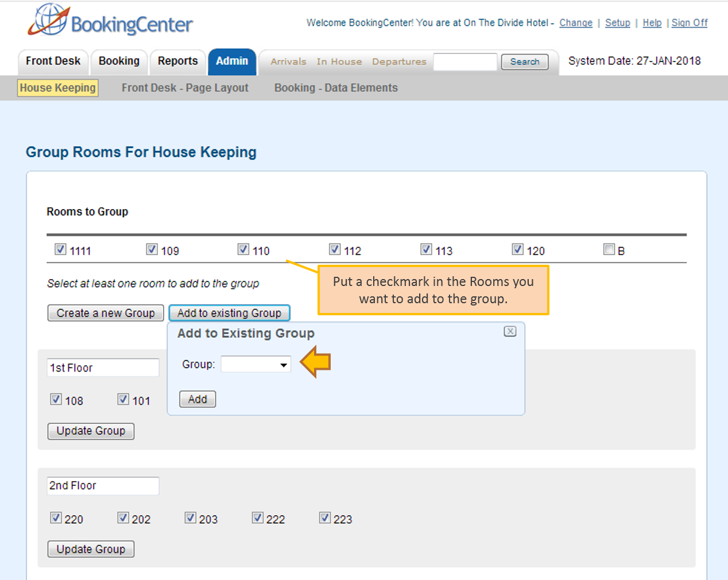Open the Reports tab
Screen dimensions: 728x580
177,61
